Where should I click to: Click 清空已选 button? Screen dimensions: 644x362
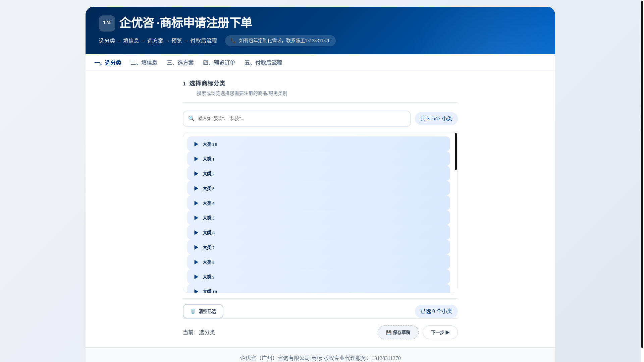click(203, 311)
